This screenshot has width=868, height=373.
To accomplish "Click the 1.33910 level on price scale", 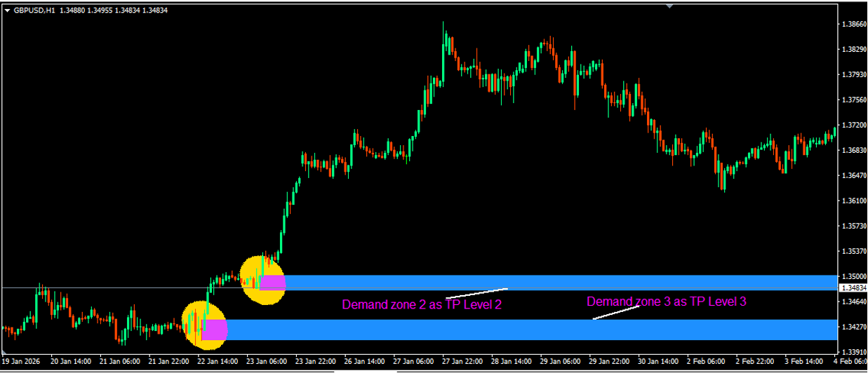I will [853, 352].
